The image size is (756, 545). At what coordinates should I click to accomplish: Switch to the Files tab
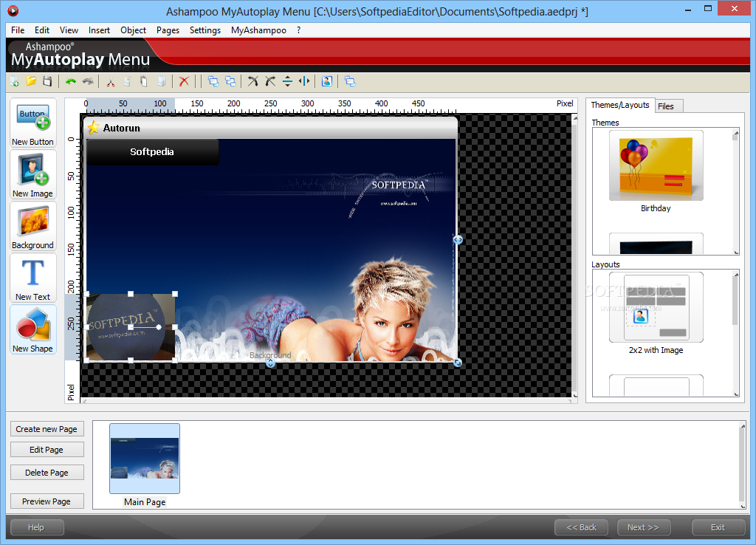668,106
